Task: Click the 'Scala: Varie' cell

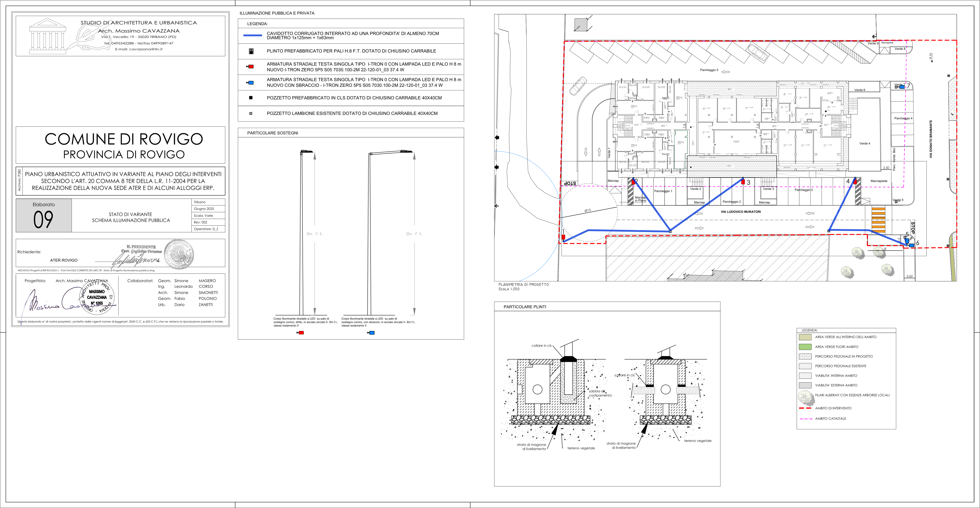Action: (x=208, y=216)
